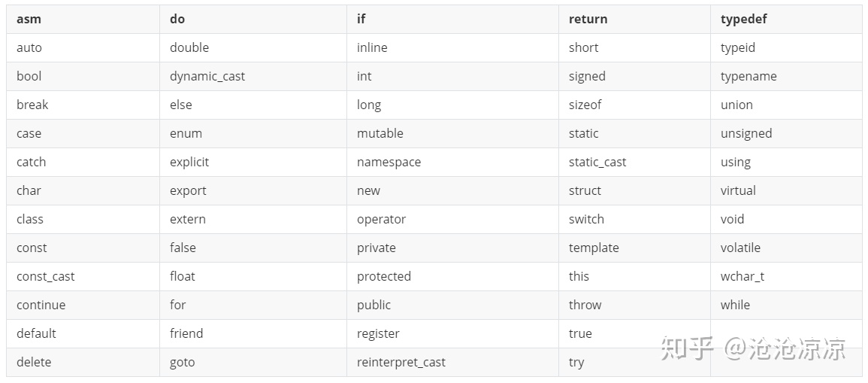Select the 'explicit' table cell
868x383 pixels.
(x=189, y=162)
